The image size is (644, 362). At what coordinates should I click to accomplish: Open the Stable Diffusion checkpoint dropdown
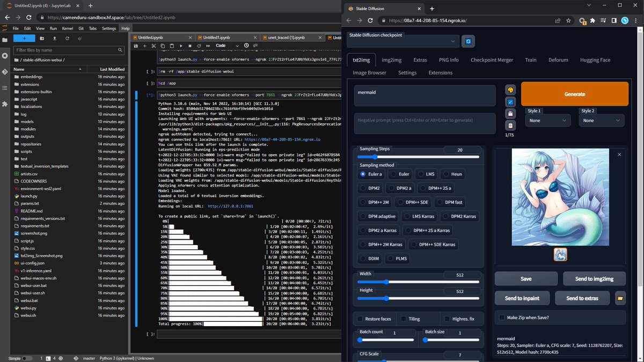(402, 41)
